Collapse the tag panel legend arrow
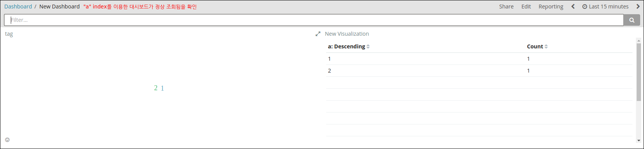Screen dimensions: 644x149 (x=7, y=140)
